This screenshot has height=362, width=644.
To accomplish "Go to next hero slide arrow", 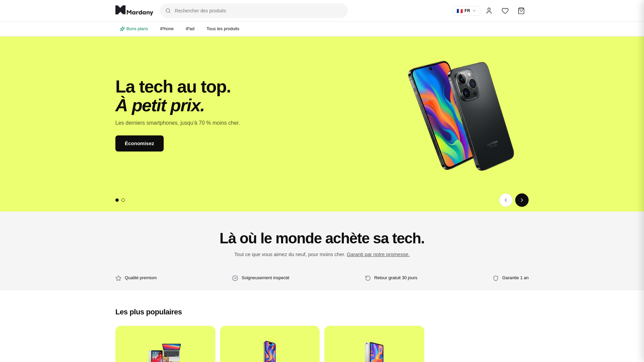I will point(522,200).
